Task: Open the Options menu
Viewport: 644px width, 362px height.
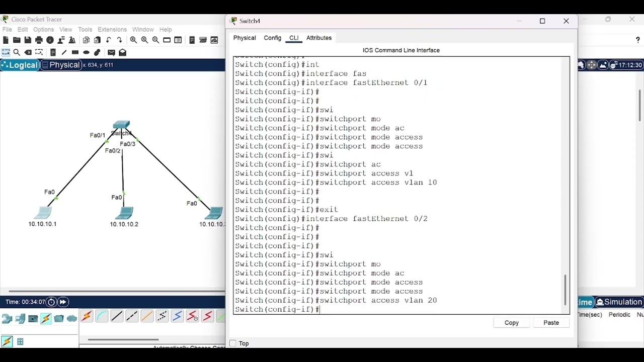Action: point(43,30)
